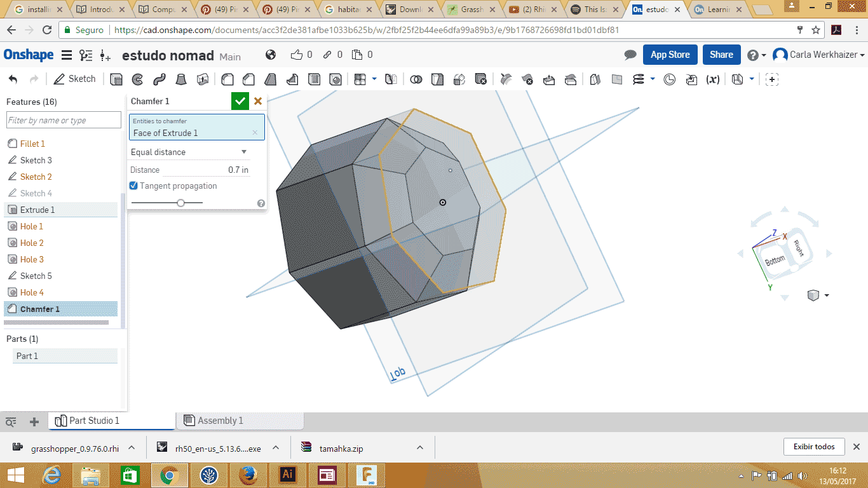Viewport: 868px width, 488px height.
Task: Select the Sweep tool
Action: 159,79
